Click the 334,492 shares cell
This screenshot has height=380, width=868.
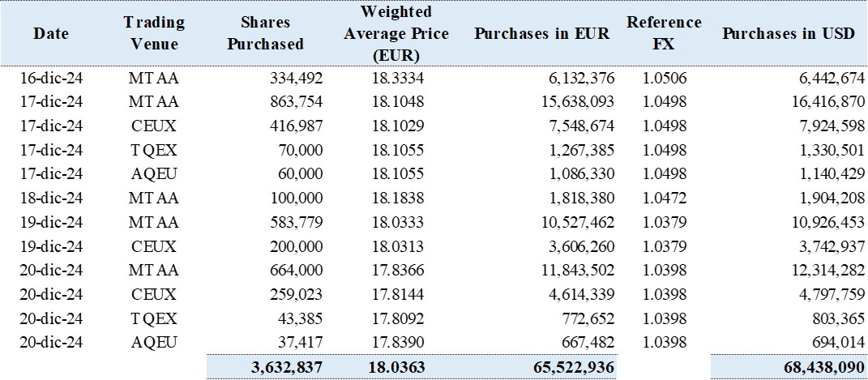[x=294, y=79]
